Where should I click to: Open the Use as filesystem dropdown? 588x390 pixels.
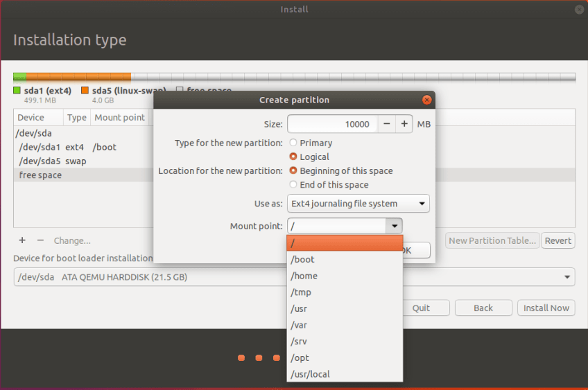pos(358,204)
